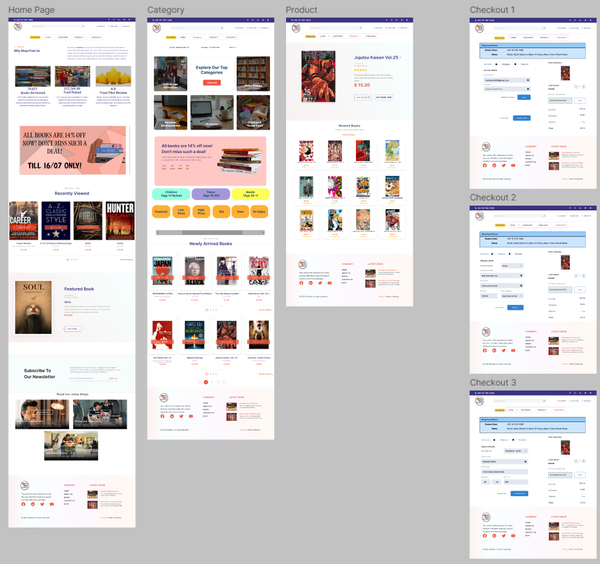The height and width of the screenshot is (564, 600).
Task: Select PRODUCT tab in Category page navigation
Action: (214, 37)
